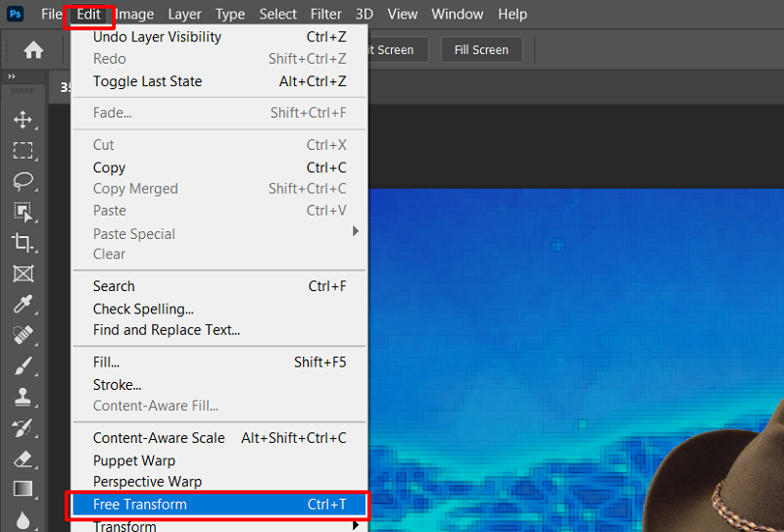Open the Transform submenu
The height and width of the screenshot is (532, 784).
point(220,525)
